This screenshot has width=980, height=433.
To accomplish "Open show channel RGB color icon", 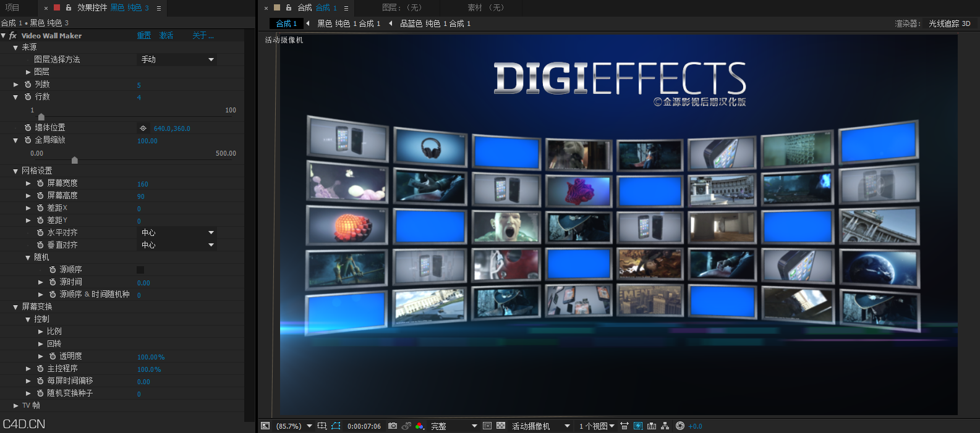I will pos(420,426).
